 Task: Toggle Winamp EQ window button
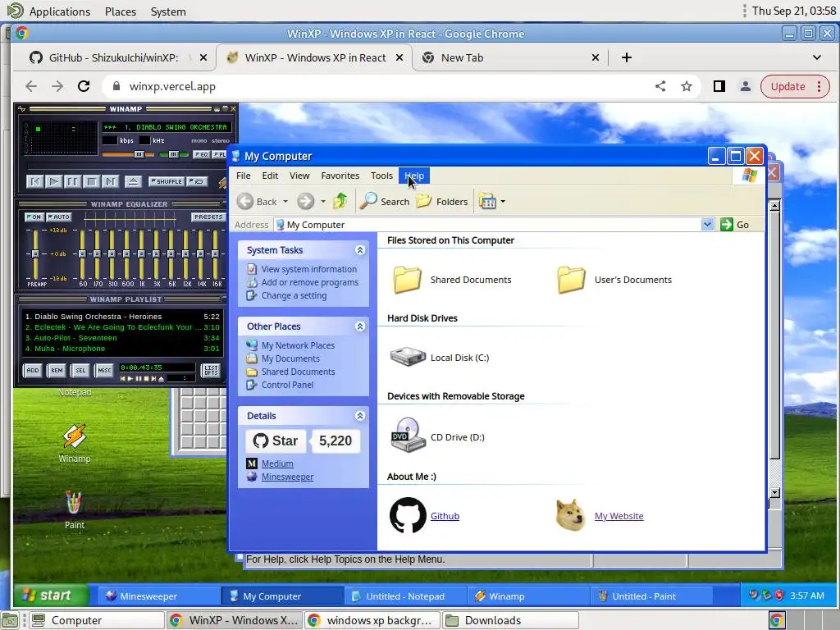point(202,154)
